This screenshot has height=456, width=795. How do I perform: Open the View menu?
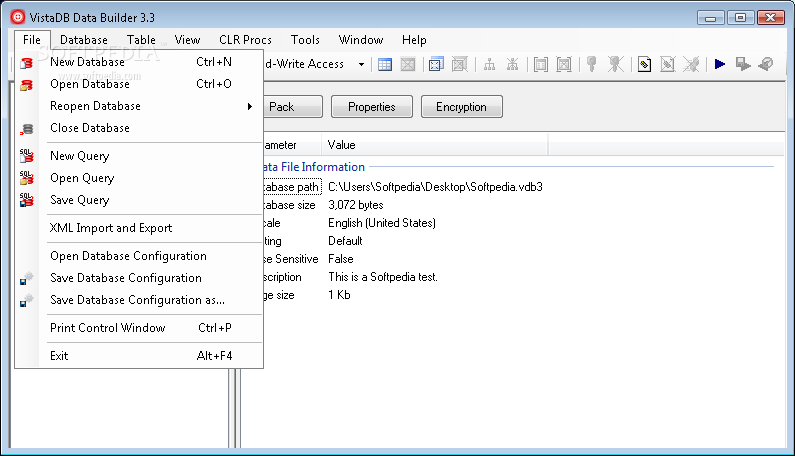click(x=187, y=40)
